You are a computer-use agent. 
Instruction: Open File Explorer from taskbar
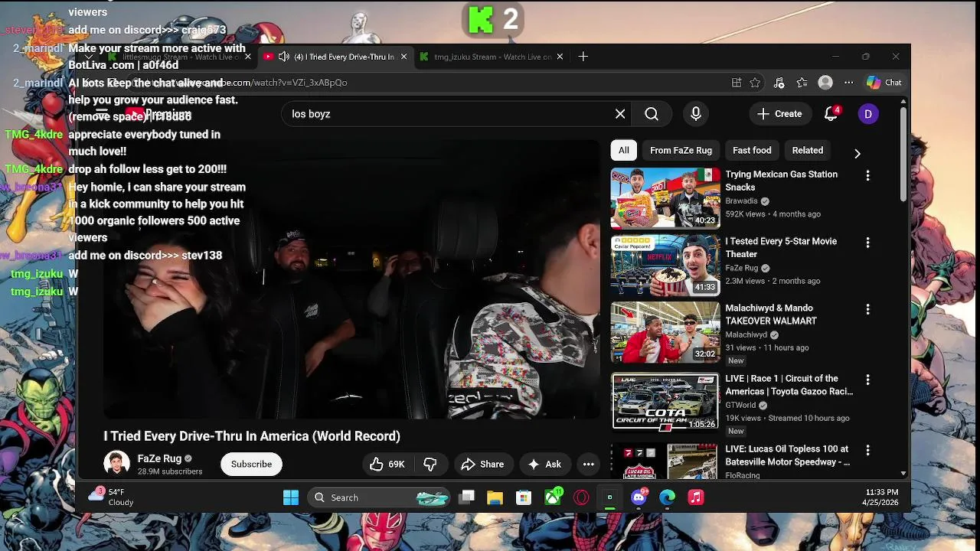pyautogui.click(x=495, y=497)
